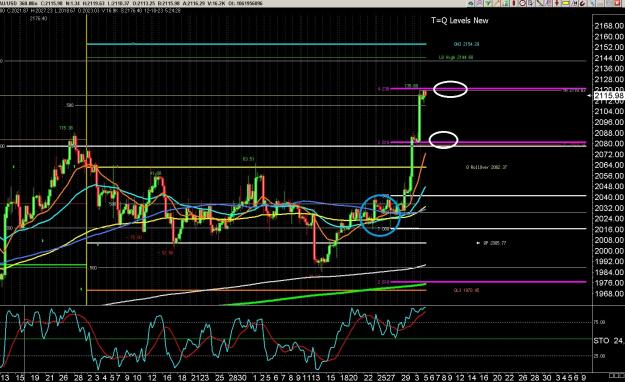Click the STO indicator label

coord(601,341)
